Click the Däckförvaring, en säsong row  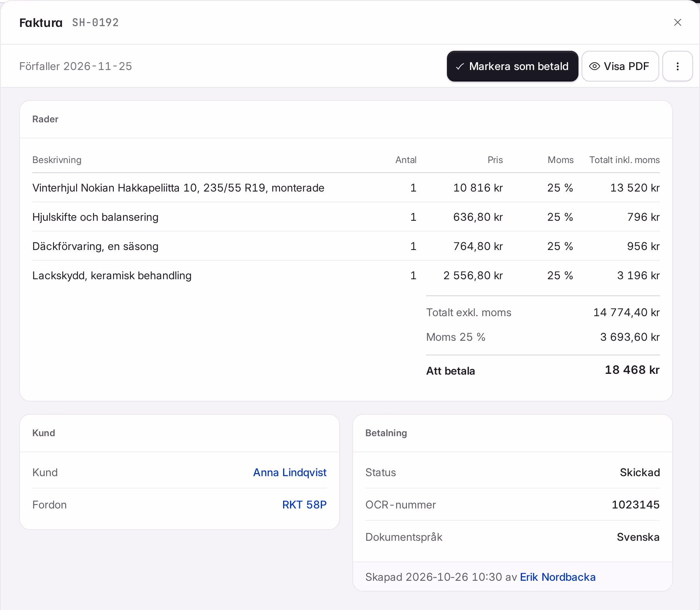click(346, 246)
